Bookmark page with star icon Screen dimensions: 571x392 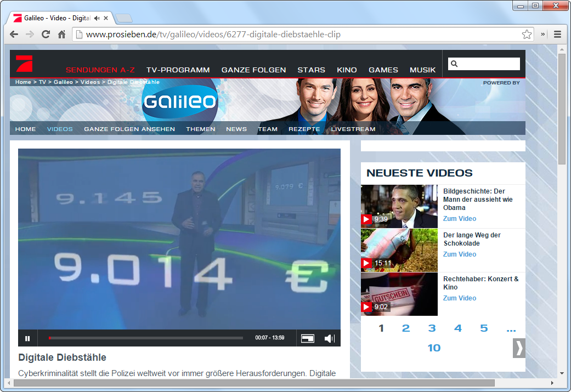pos(527,35)
